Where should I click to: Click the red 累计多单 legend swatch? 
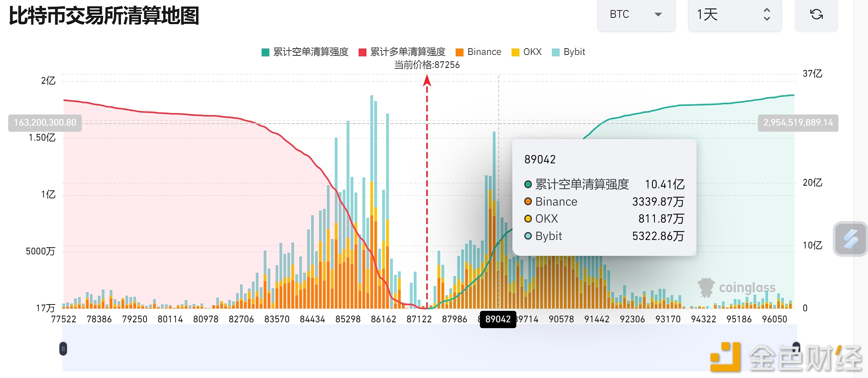(x=362, y=52)
